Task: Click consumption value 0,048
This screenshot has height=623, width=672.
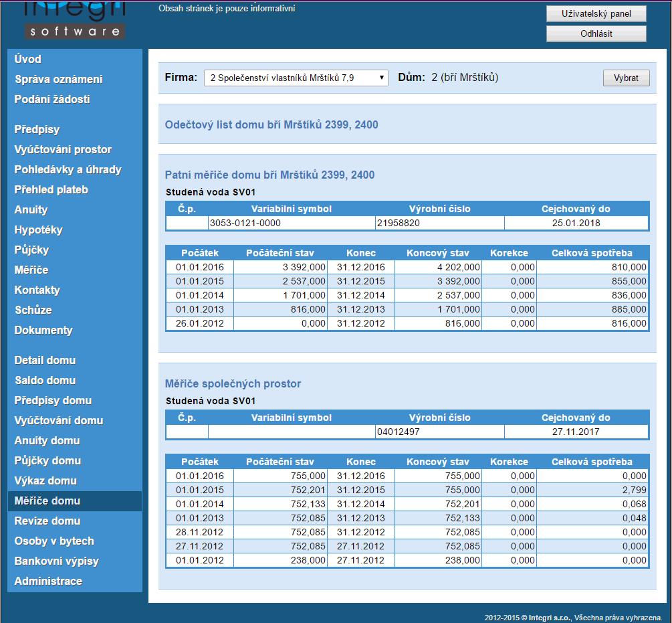Action: (x=635, y=518)
